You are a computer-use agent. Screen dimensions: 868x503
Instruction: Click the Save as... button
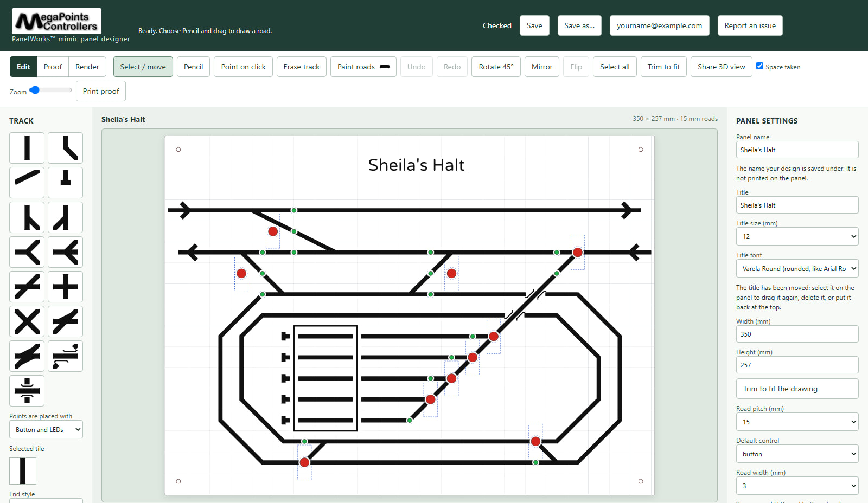click(579, 25)
